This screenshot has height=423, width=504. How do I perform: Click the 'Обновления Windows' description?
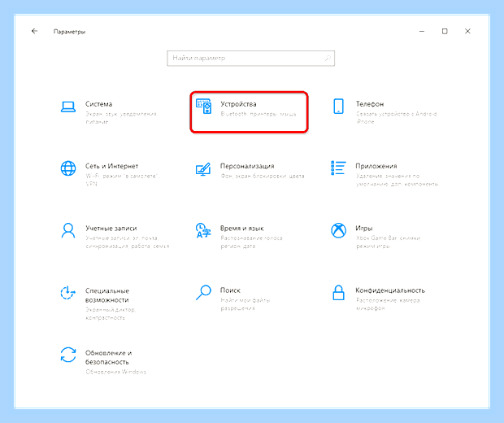115,372
